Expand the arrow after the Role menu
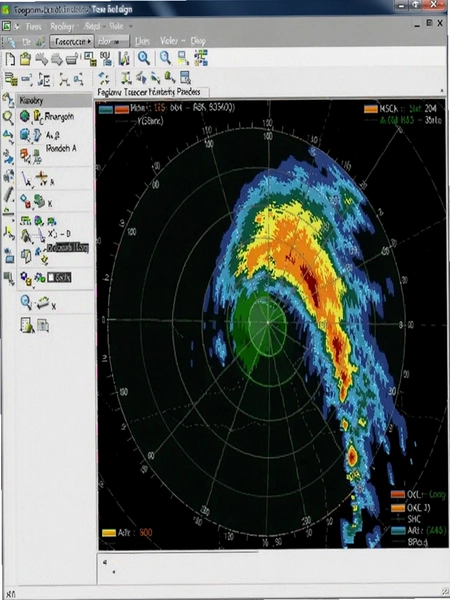The width and height of the screenshot is (450, 600). click(130, 26)
